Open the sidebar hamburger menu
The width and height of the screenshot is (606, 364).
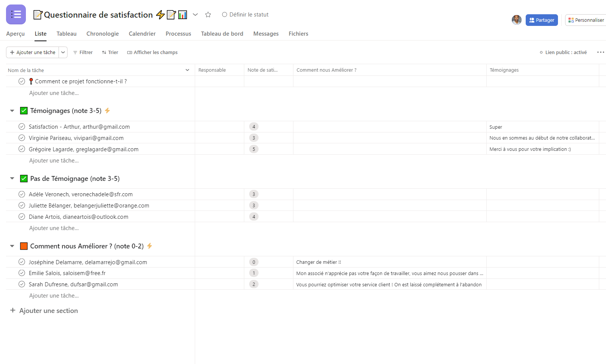tap(15, 14)
